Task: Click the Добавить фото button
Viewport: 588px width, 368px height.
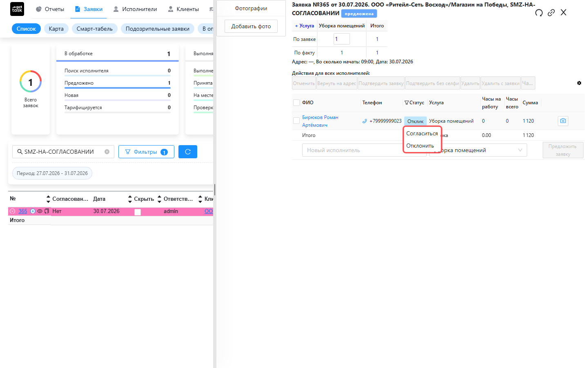Action: tap(251, 26)
